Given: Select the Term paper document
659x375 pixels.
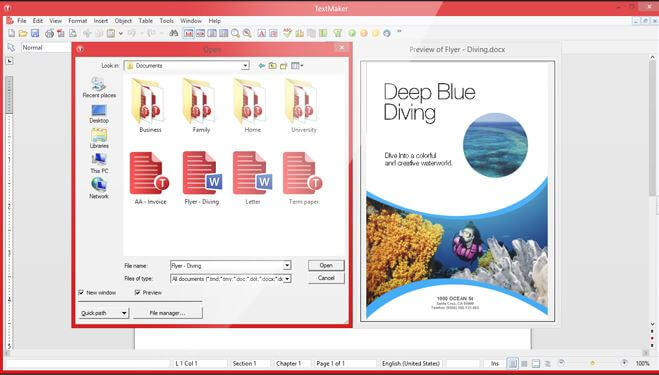Looking at the screenshot, I should coord(303,178).
